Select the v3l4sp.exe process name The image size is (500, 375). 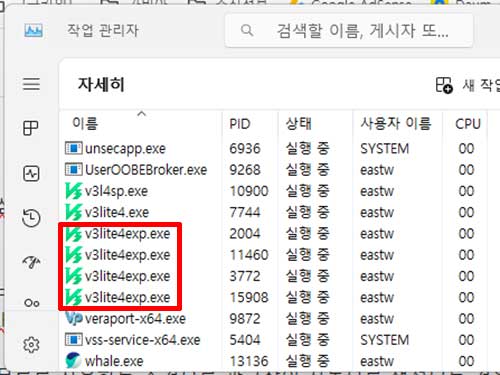[x=116, y=191]
